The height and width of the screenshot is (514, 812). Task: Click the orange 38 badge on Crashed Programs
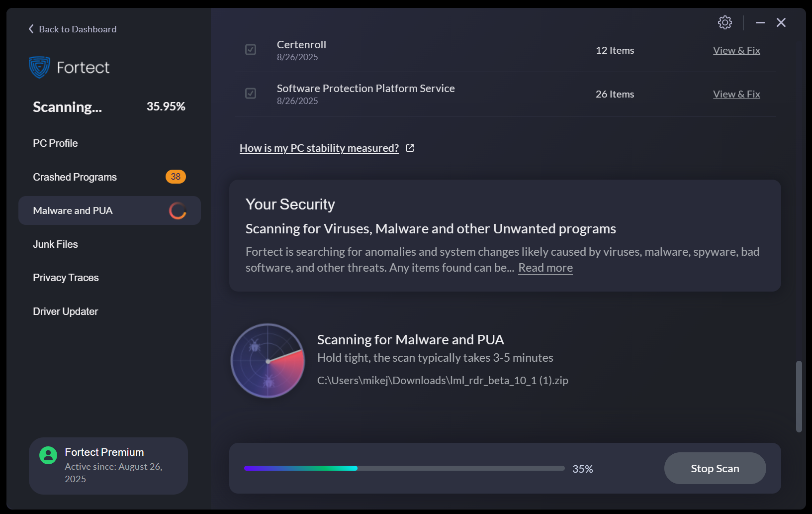click(x=176, y=177)
